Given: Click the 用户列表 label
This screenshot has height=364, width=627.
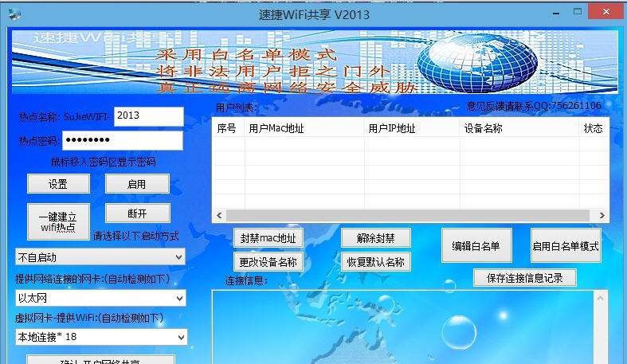Looking at the screenshot, I should tap(237, 107).
